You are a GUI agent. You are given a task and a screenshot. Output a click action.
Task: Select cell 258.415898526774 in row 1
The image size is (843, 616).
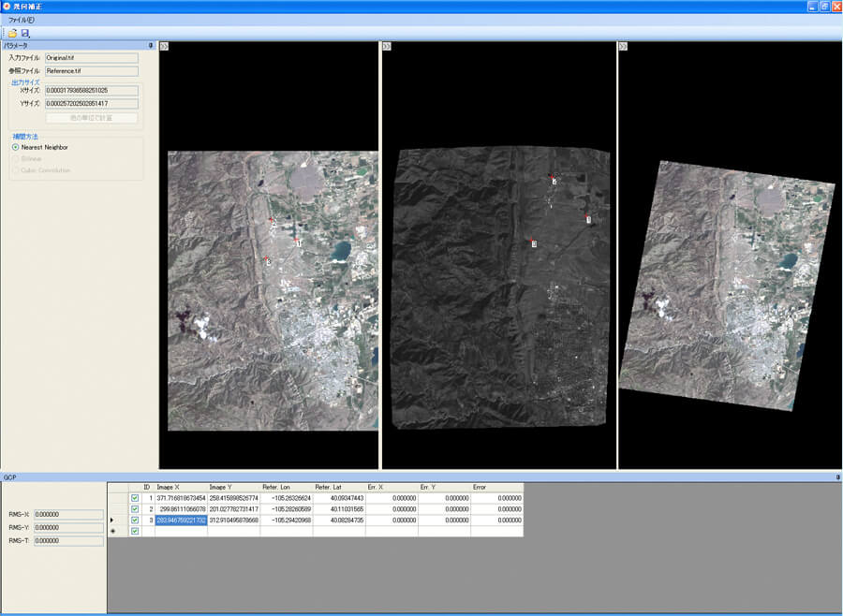234,498
